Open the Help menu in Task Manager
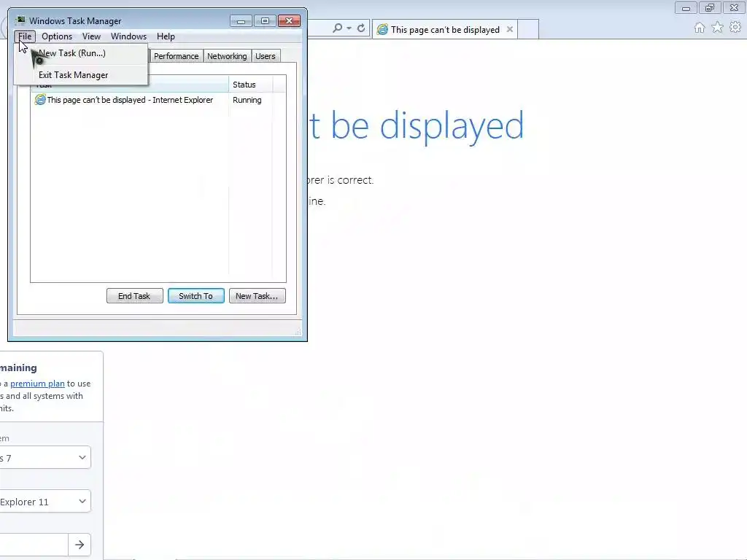The image size is (747, 560). (x=166, y=36)
